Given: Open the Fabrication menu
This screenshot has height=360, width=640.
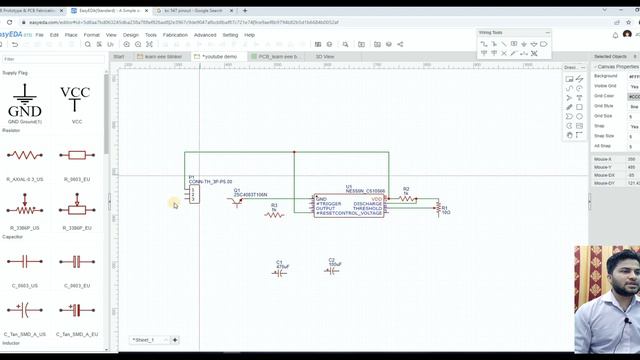Looking at the screenshot, I should pos(175,35).
